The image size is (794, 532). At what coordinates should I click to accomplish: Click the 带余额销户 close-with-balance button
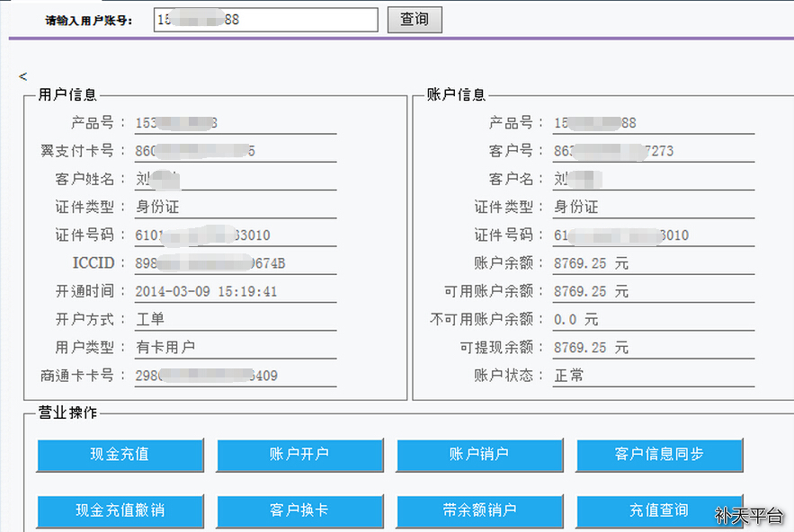tap(479, 510)
